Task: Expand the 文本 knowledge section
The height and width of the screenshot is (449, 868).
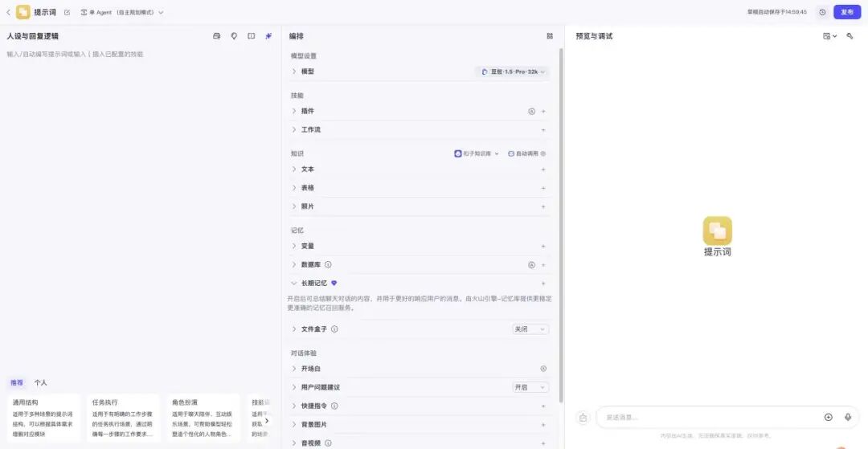Action: tap(294, 169)
